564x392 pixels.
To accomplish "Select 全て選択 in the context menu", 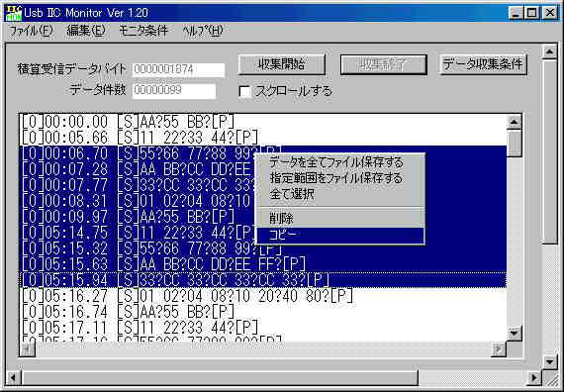I will [340, 194].
